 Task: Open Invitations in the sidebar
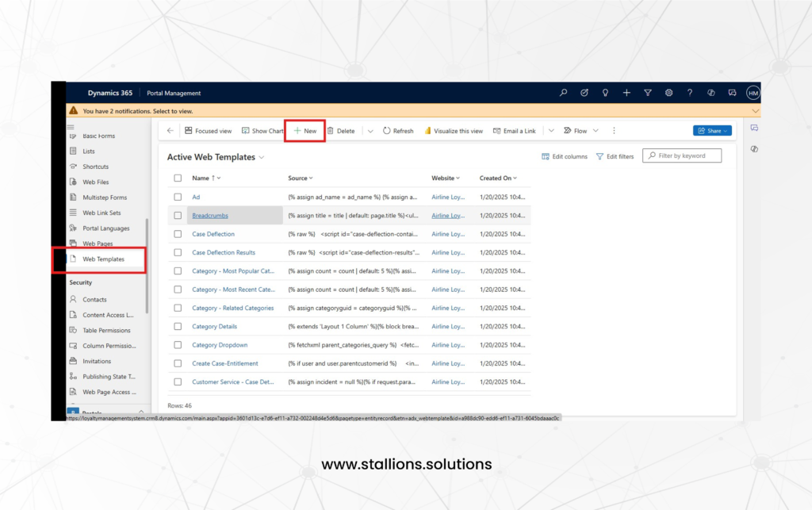coord(97,361)
